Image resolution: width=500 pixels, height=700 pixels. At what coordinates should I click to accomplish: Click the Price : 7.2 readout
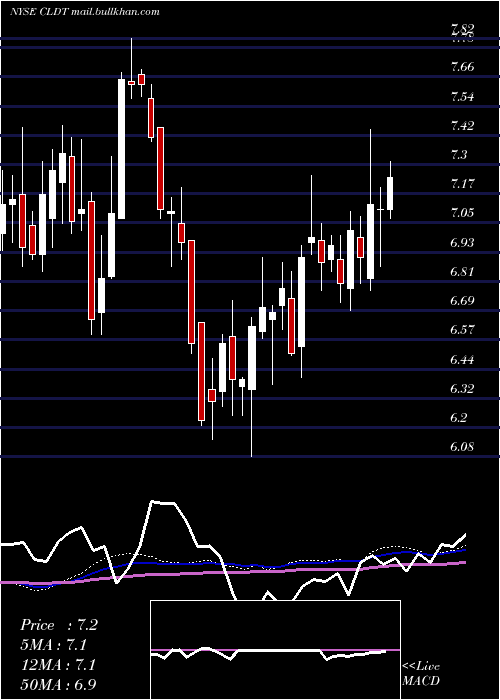59,625
